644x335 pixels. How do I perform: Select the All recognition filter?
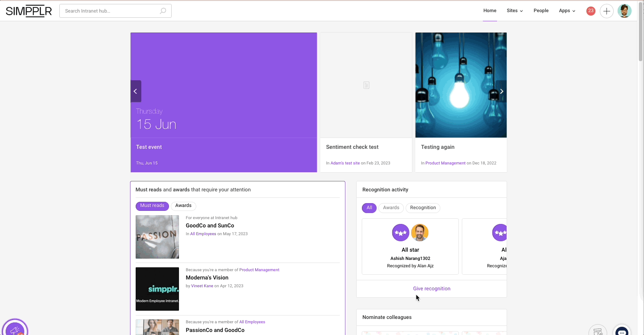click(369, 208)
